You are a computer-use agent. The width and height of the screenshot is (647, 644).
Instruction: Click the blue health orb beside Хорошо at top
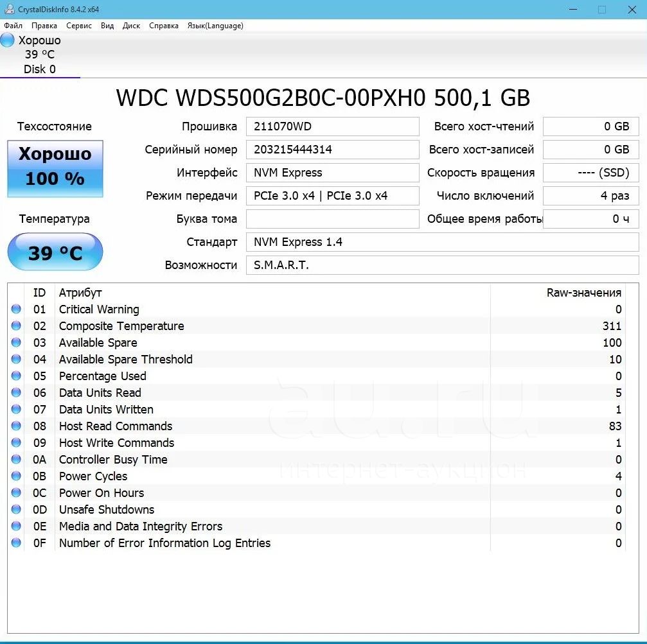pyautogui.click(x=7, y=40)
